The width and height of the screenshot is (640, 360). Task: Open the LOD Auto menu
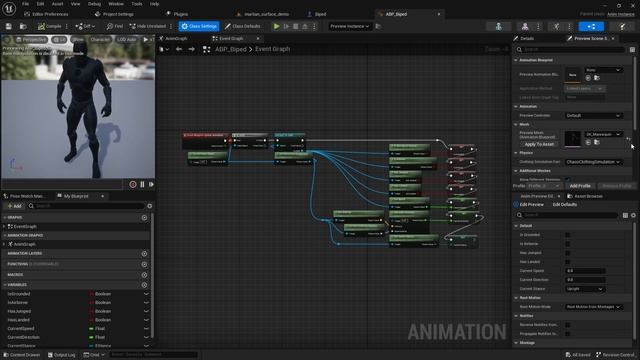pyautogui.click(x=126, y=40)
